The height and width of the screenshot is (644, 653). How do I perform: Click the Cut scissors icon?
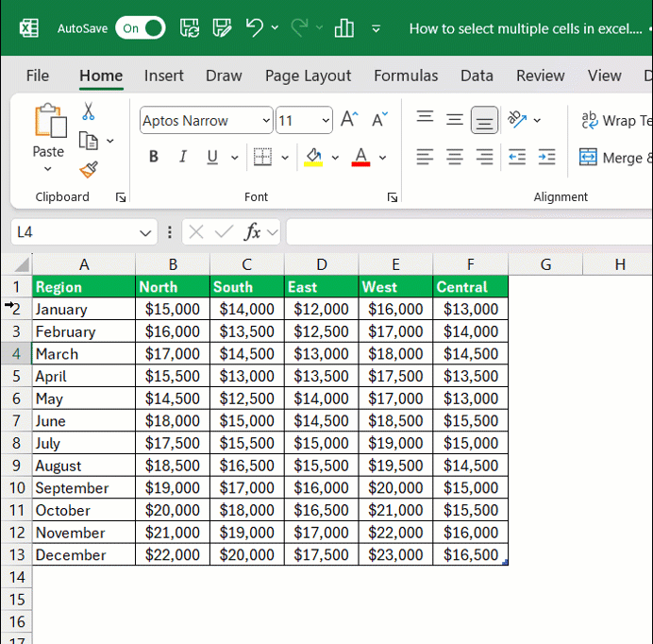[x=88, y=111]
